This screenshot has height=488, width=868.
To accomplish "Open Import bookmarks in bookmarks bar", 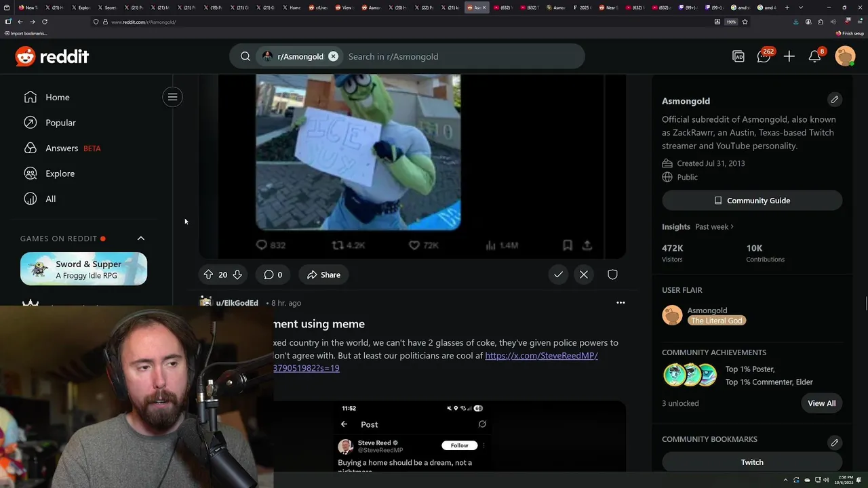I will tap(25, 33).
